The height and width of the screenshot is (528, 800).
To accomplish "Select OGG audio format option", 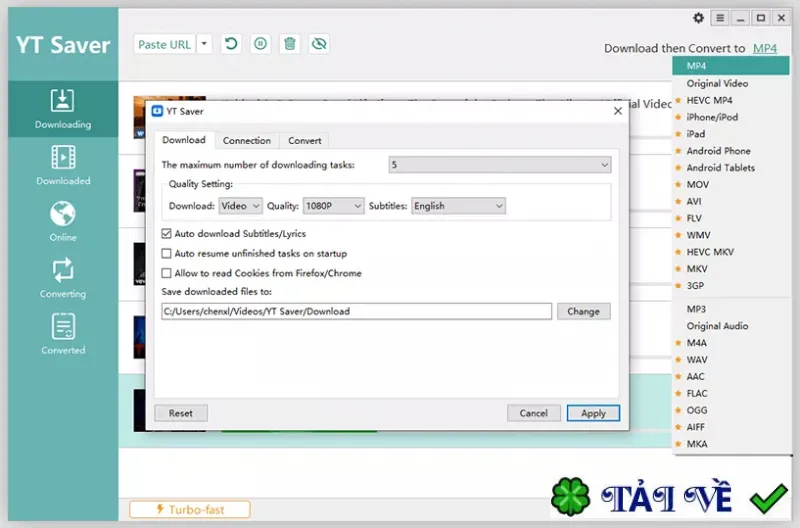I will click(731, 410).
